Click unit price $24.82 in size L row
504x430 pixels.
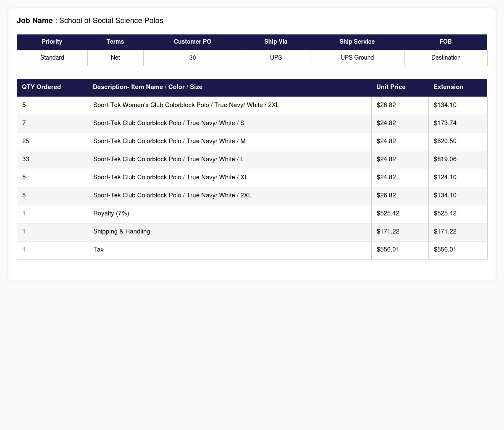coord(400,160)
